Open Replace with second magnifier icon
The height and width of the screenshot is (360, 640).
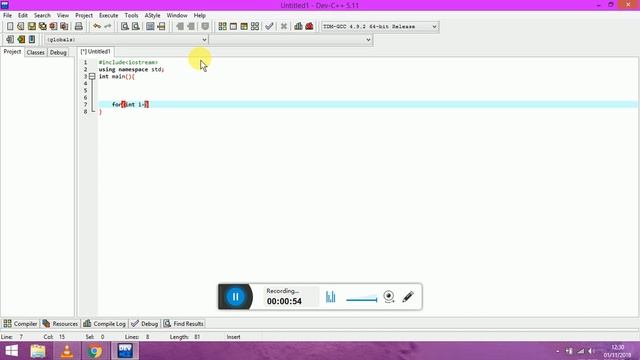[x=136, y=27]
